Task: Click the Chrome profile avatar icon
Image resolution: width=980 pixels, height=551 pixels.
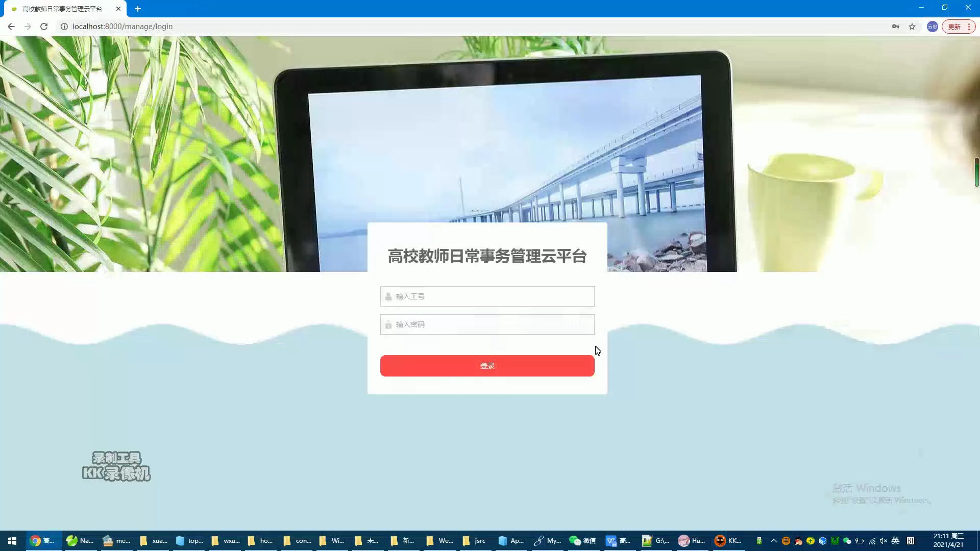Action: click(x=932, y=27)
